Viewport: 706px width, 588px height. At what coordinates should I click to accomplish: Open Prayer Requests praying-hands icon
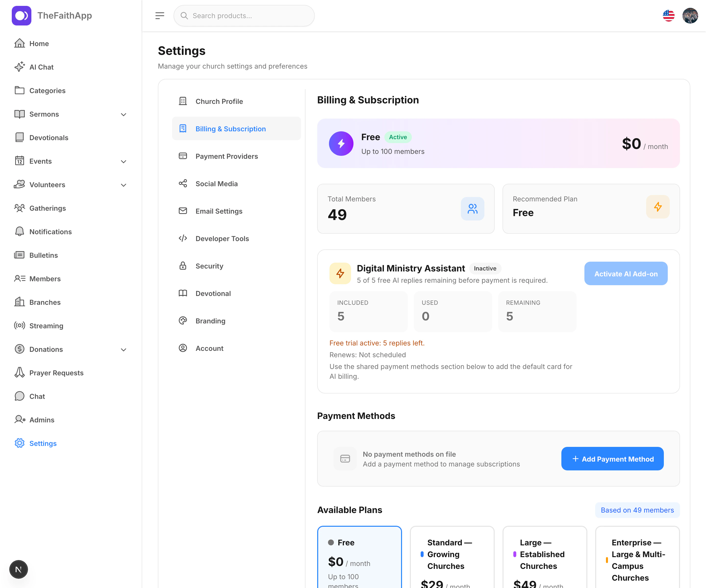20,372
